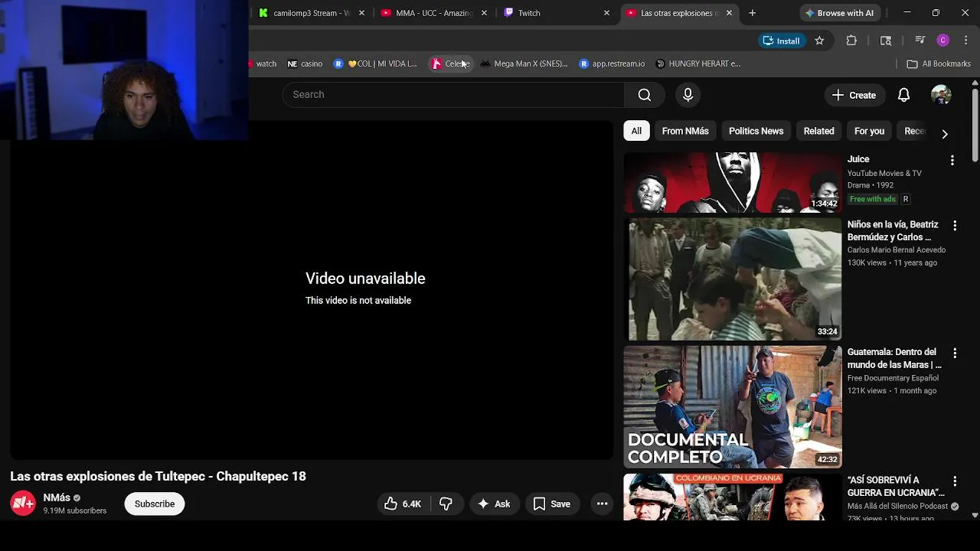This screenshot has width=980, height=551.
Task: Click the NMás channel avatar
Action: pos(23,504)
